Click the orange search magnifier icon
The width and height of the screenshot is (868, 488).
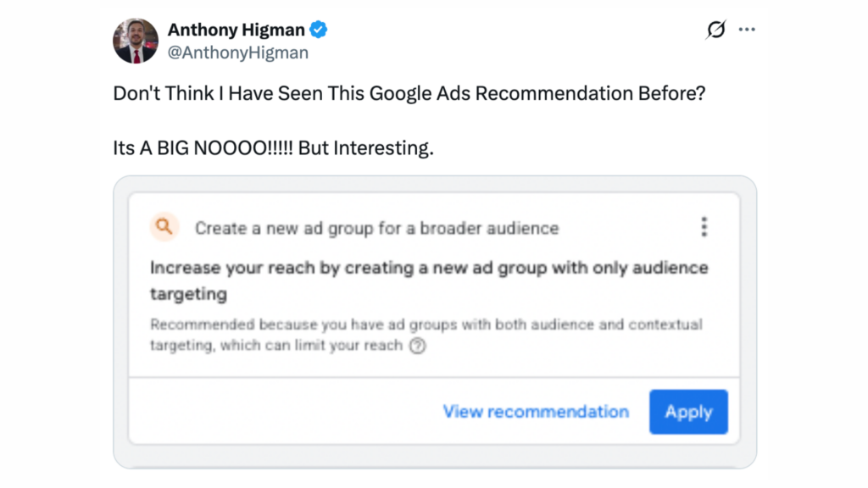(164, 227)
